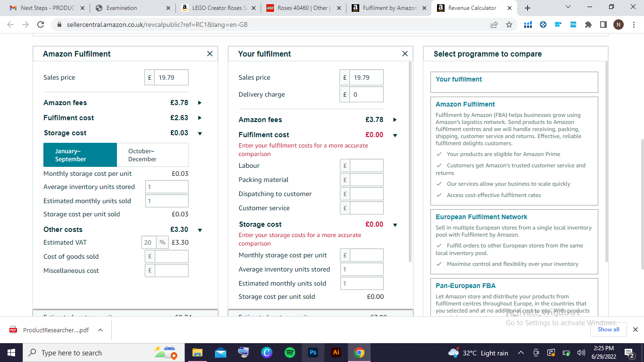
Task: Close the Amazon Fulfilment panel
Action: coord(210,54)
